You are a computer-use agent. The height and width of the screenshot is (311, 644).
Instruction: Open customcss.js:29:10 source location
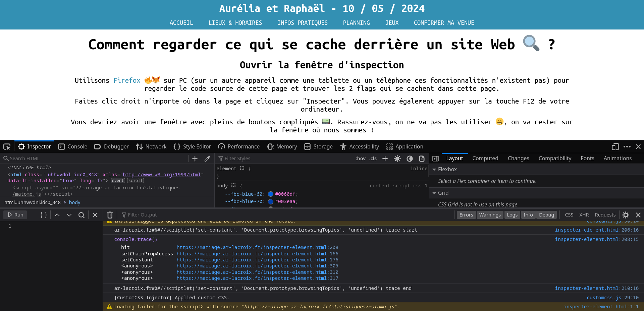(612, 298)
